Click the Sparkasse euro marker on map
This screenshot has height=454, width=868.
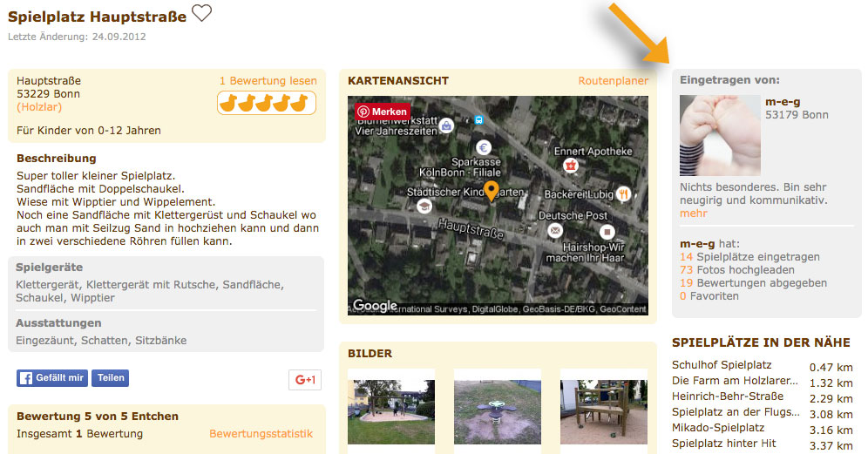tap(484, 147)
